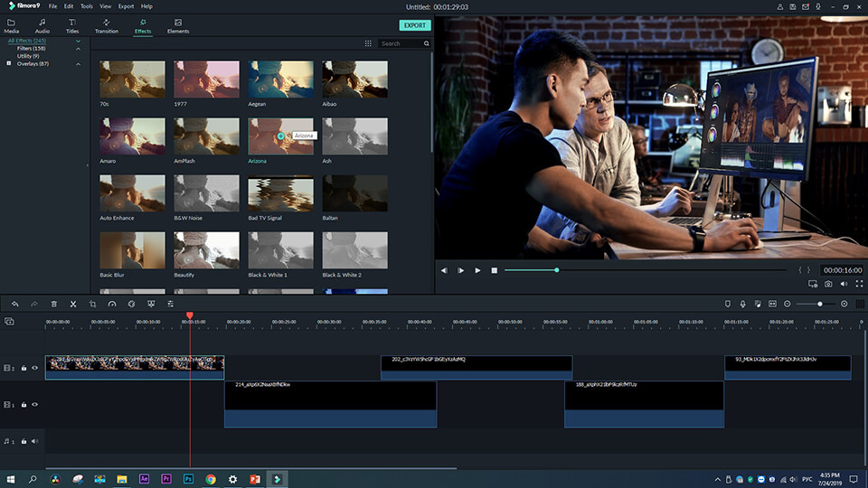The height and width of the screenshot is (488, 868).
Task: Open the Speed control icon
Action: pos(112,304)
